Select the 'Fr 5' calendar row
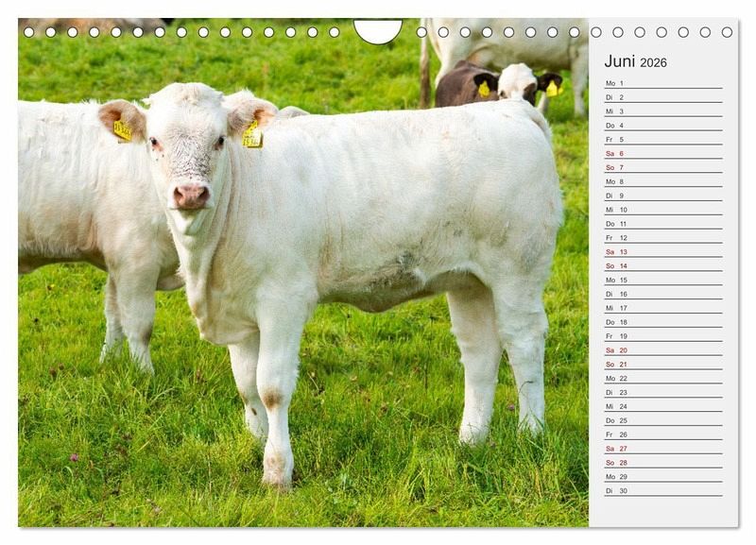This screenshot has width=756, height=545. (663, 139)
